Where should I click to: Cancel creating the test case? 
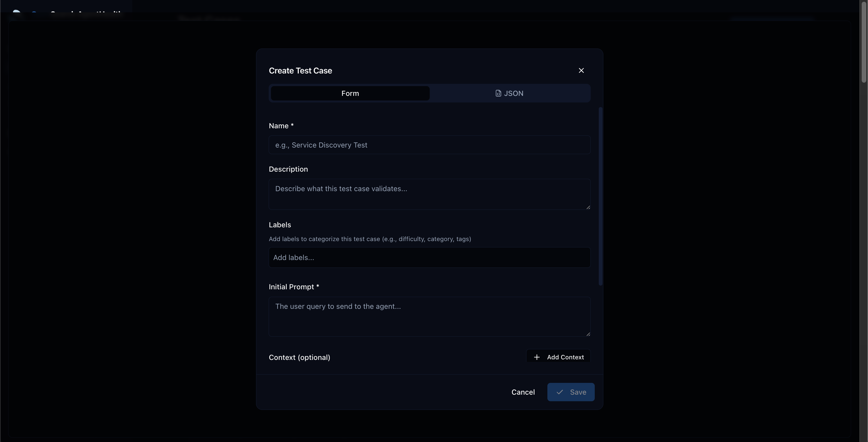click(x=523, y=392)
